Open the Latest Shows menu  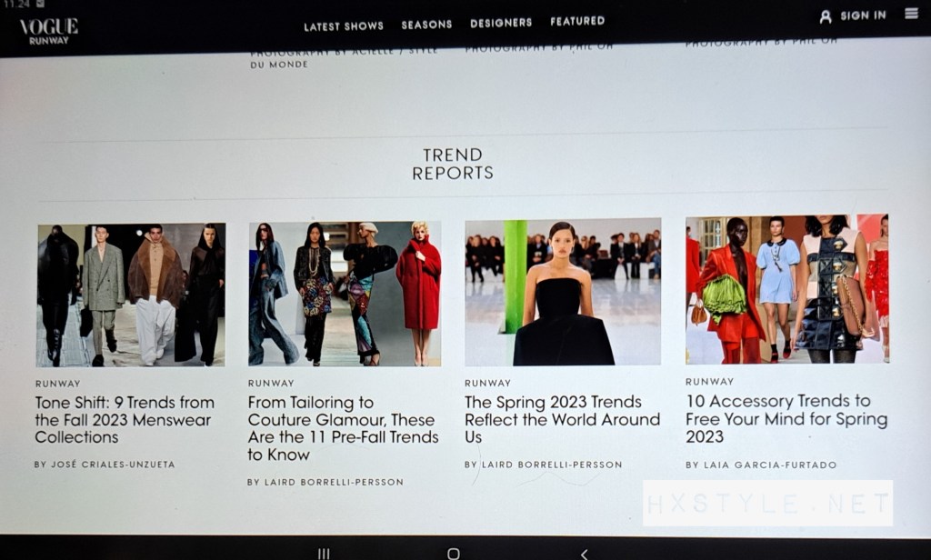click(343, 25)
